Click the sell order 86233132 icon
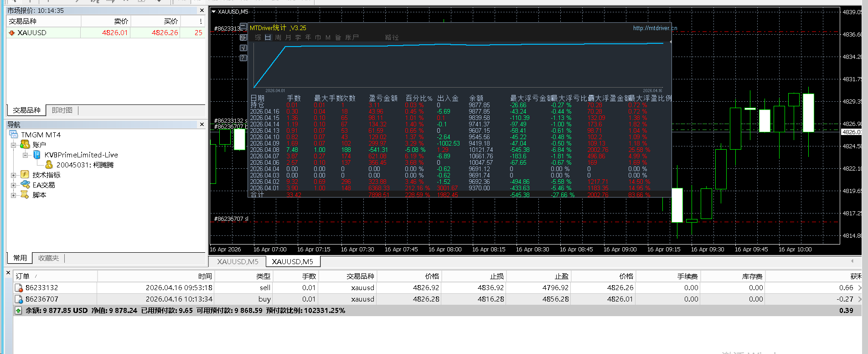868x354 pixels. (19, 288)
